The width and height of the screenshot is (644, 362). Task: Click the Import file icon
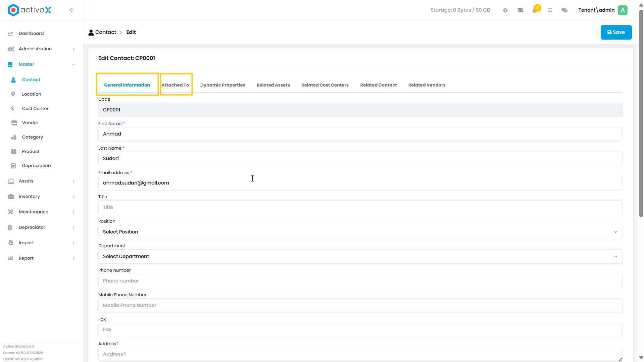[10, 243]
